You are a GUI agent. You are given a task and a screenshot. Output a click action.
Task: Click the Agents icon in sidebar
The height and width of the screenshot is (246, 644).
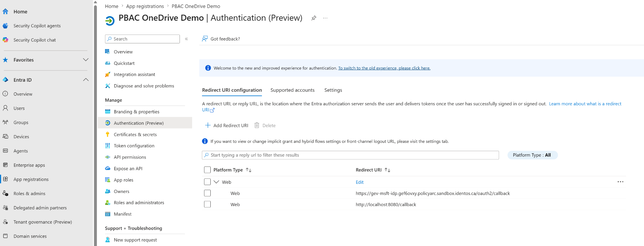[5, 151]
